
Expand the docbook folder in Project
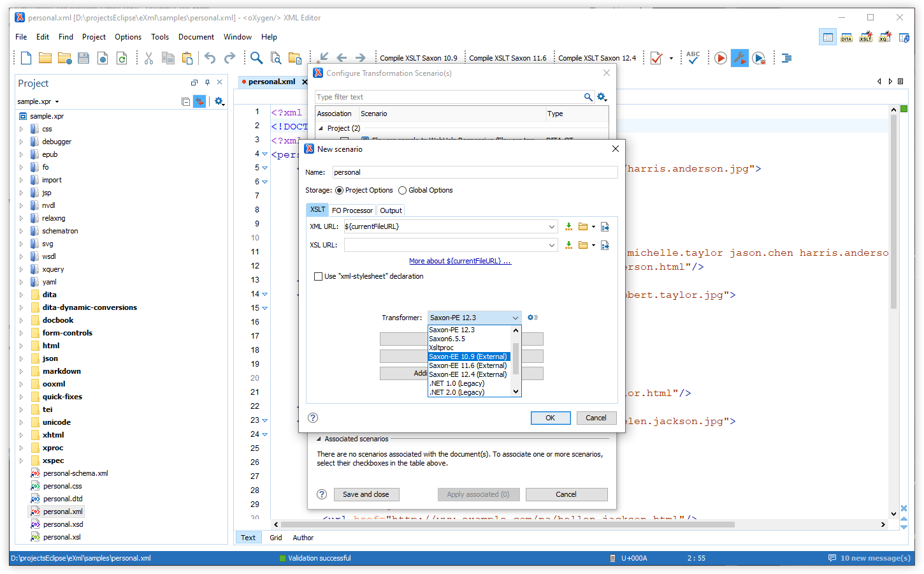coord(21,320)
